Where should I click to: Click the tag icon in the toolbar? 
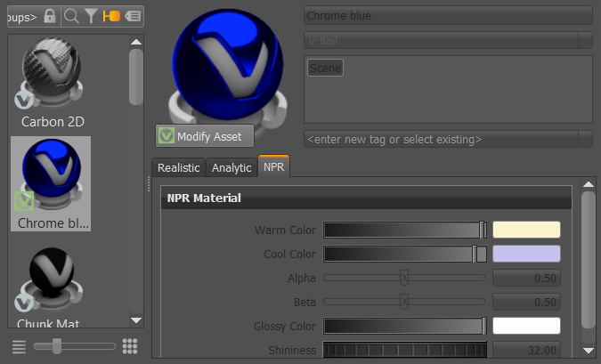133,16
